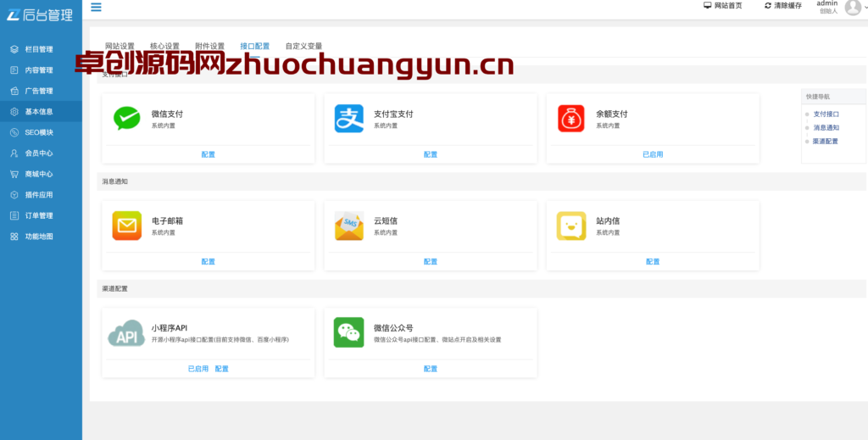Click the 云短信 card title

[386, 221]
